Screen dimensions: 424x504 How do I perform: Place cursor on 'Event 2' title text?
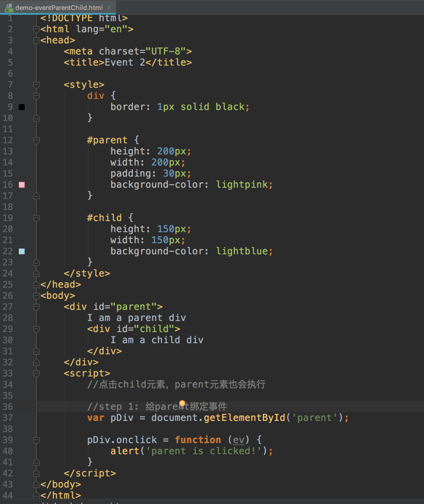click(x=125, y=62)
